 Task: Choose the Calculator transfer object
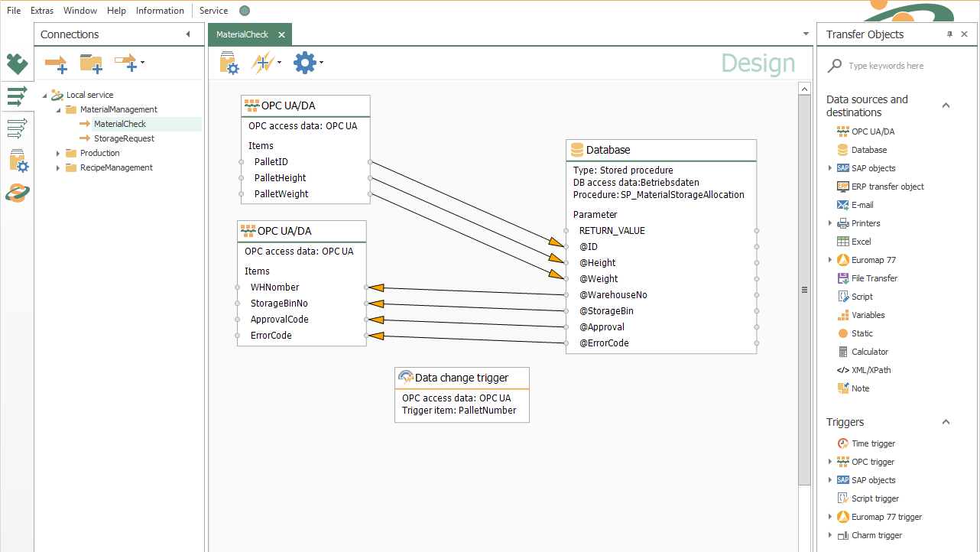869,352
